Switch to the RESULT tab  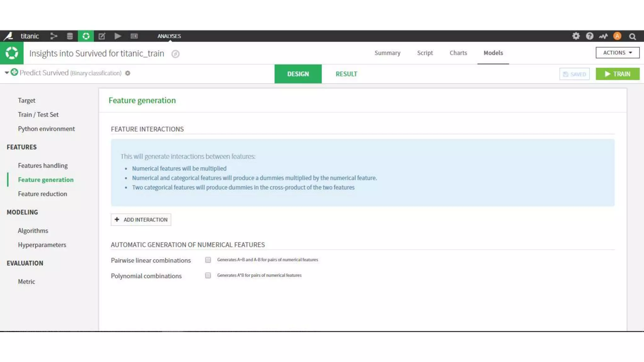[346, 74]
